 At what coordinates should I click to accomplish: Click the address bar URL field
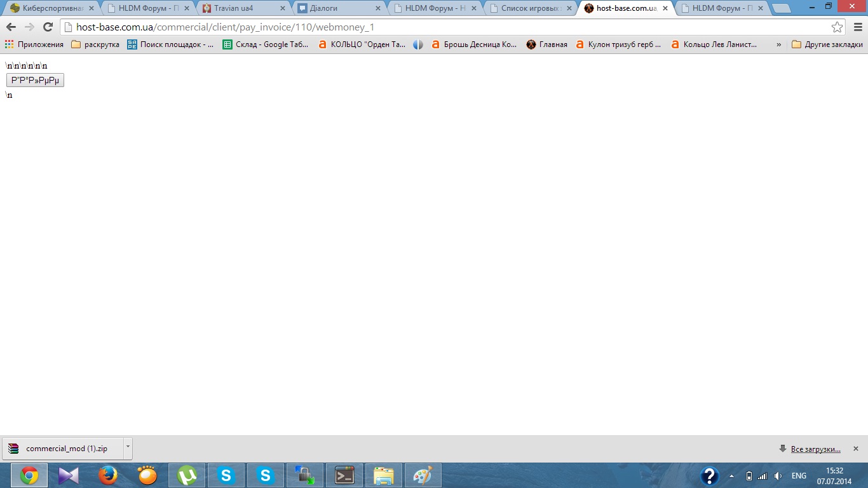(445, 27)
